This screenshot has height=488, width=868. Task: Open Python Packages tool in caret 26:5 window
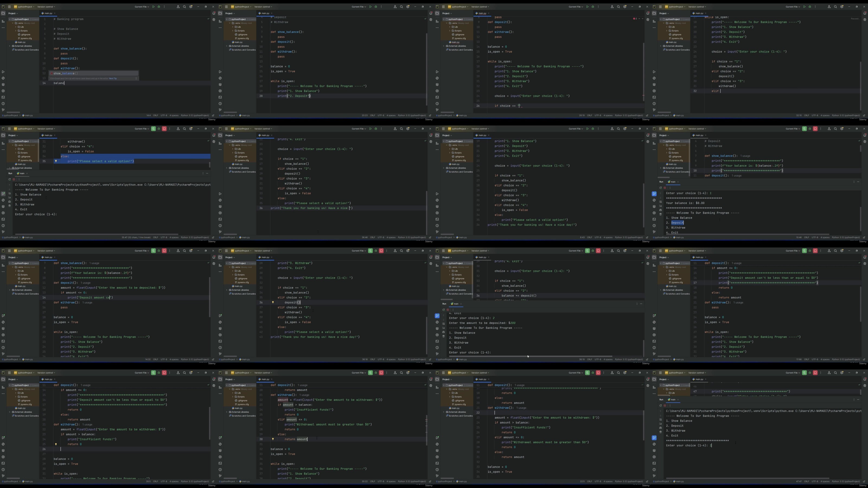coord(3,451)
